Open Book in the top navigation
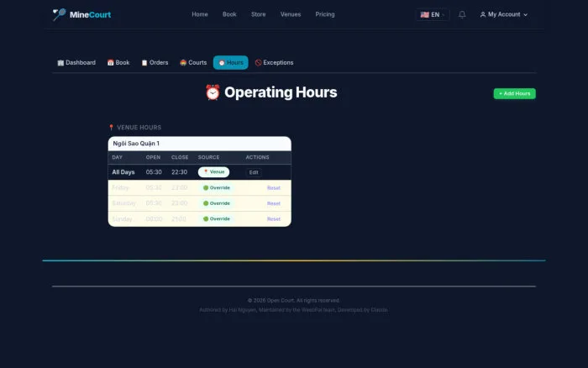Image resolution: width=588 pixels, height=368 pixels. click(x=229, y=14)
